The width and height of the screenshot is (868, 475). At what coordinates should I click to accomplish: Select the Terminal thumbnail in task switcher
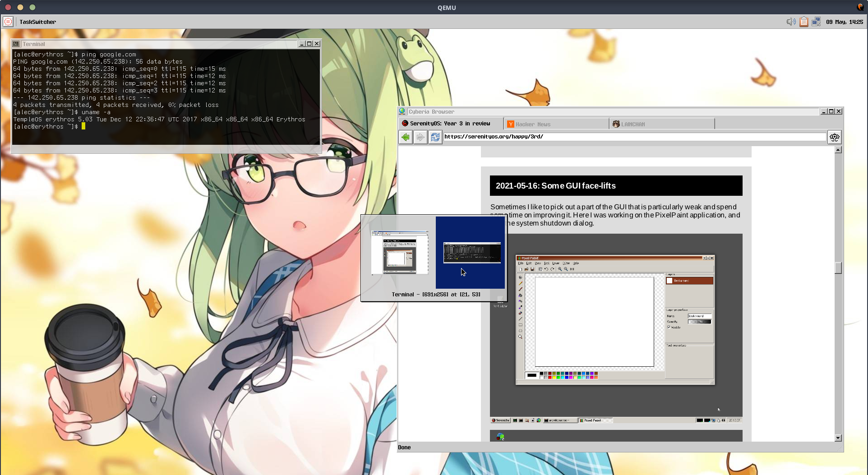(x=471, y=253)
